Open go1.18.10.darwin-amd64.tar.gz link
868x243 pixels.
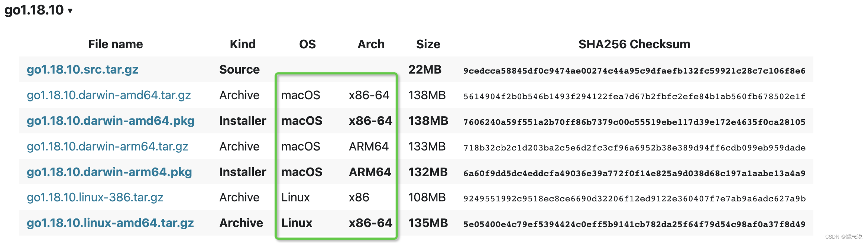click(x=109, y=95)
